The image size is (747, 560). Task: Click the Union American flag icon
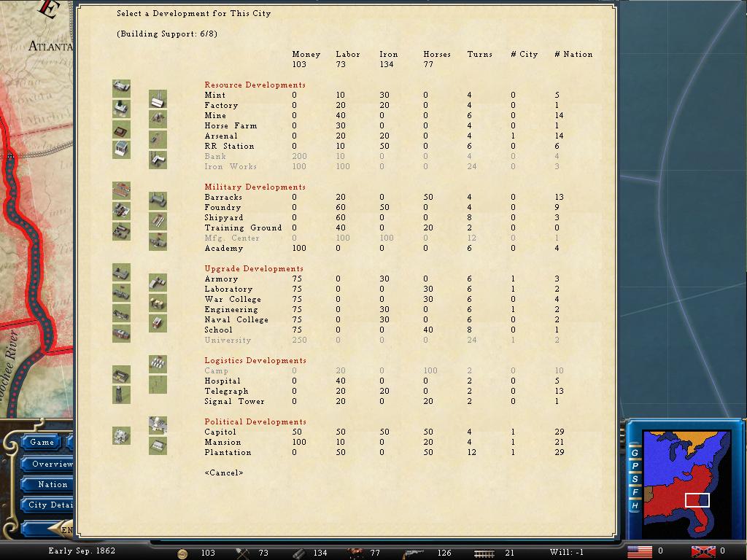[639, 551]
